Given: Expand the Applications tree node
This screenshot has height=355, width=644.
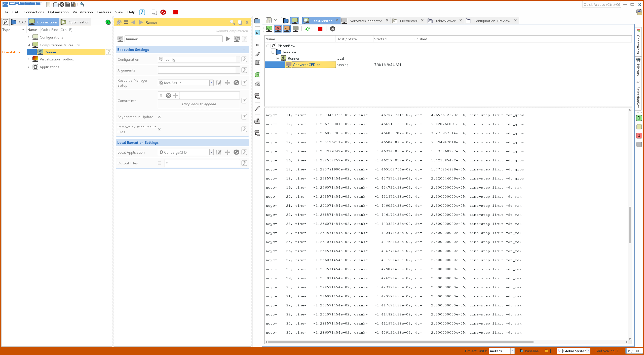Looking at the screenshot, I should pos(29,67).
